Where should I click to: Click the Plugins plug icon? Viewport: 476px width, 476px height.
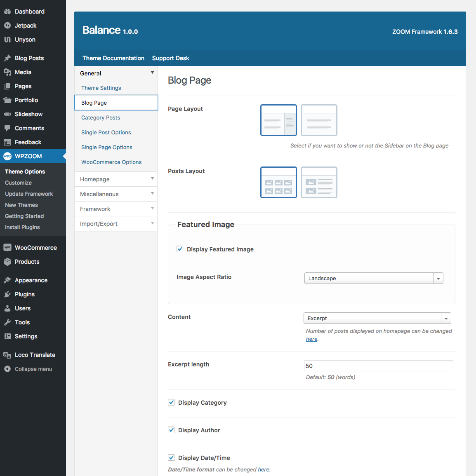pyautogui.click(x=7, y=294)
